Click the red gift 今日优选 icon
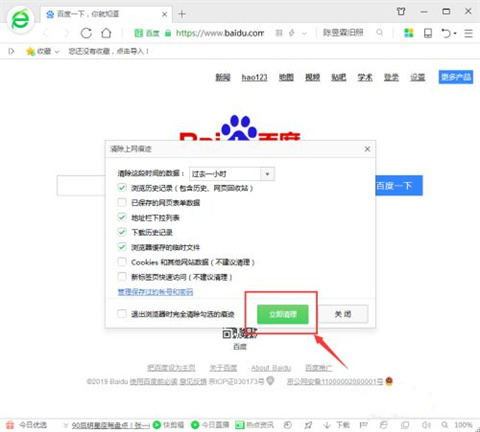Viewport: 480px width, 432px height. (10, 425)
